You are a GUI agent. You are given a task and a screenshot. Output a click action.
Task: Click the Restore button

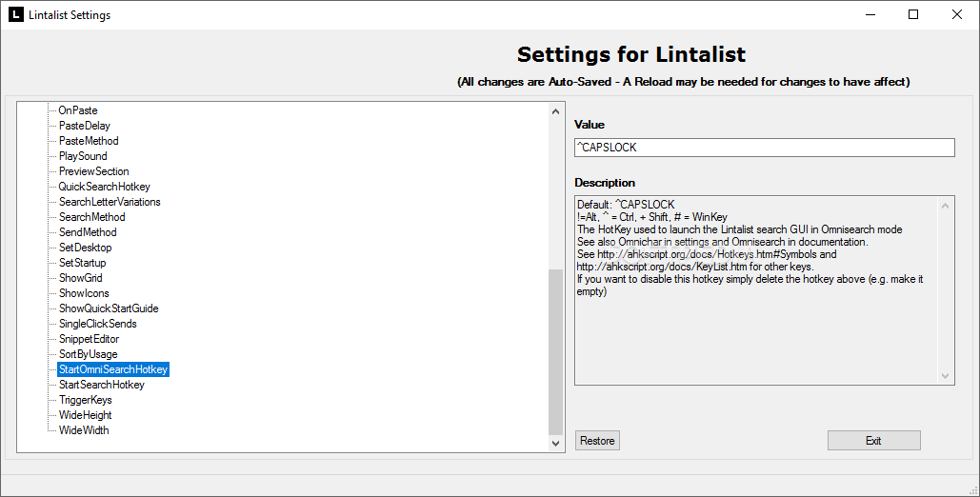tap(597, 441)
